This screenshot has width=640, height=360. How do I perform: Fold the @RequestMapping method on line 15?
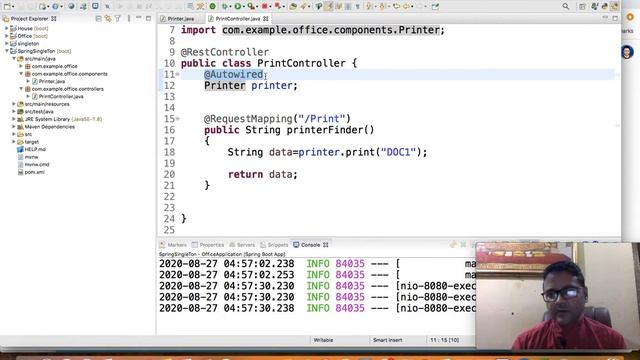pos(178,119)
